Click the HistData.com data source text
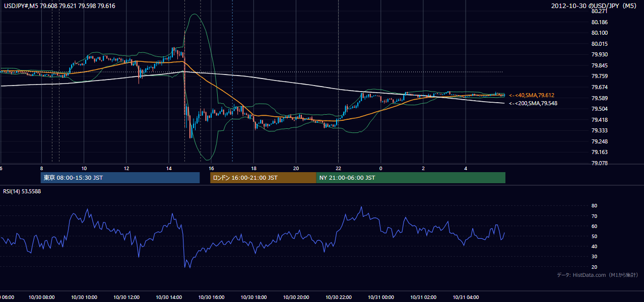The image size is (644, 302). (598, 275)
